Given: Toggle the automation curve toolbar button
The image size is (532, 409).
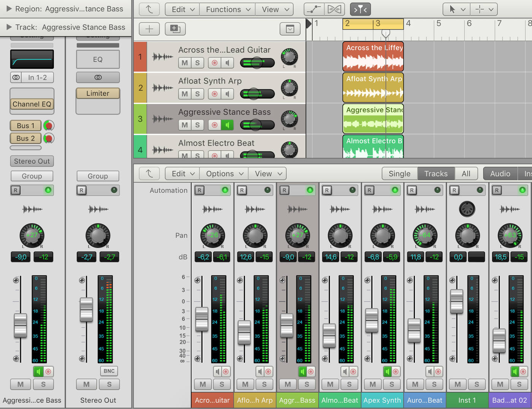Looking at the screenshot, I should [x=314, y=9].
